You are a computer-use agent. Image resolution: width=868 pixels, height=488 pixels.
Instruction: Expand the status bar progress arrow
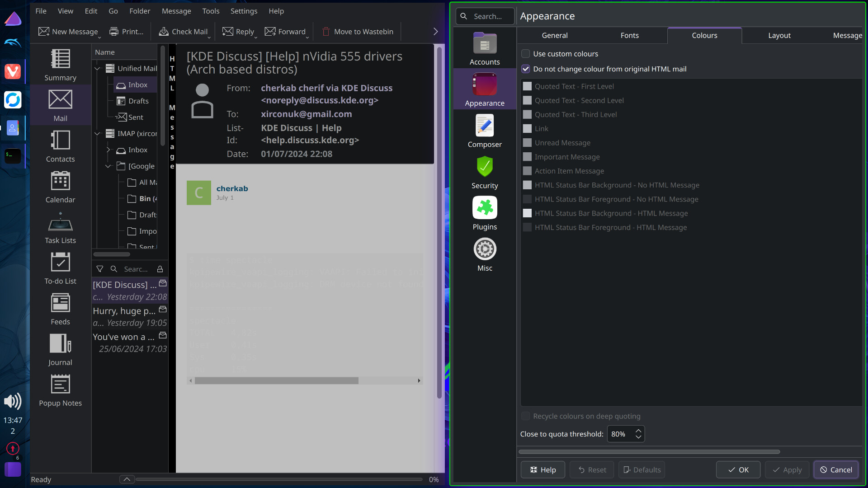click(x=127, y=479)
